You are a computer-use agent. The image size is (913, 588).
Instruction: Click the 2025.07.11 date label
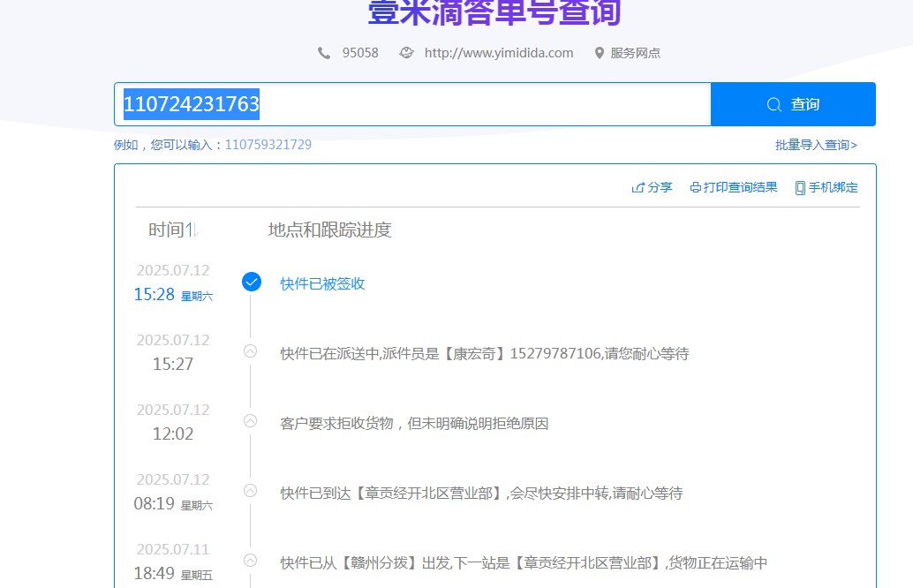point(173,549)
